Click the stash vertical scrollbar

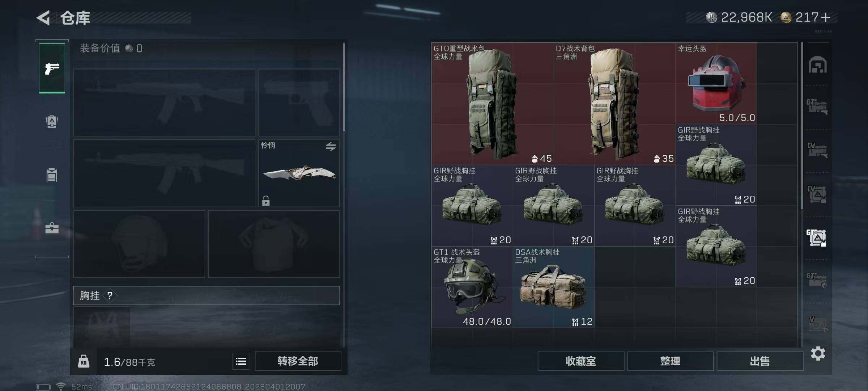pyautogui.click(x=802, y=126)
